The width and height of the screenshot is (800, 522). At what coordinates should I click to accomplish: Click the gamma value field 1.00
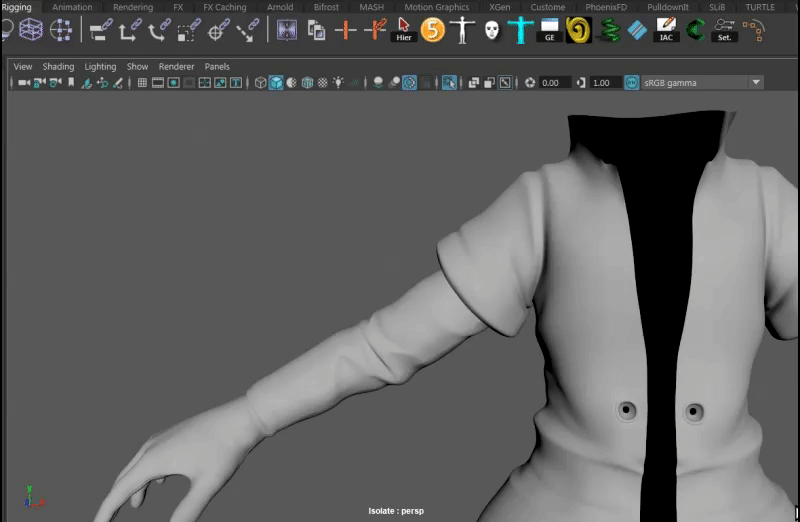pos(606,83)
